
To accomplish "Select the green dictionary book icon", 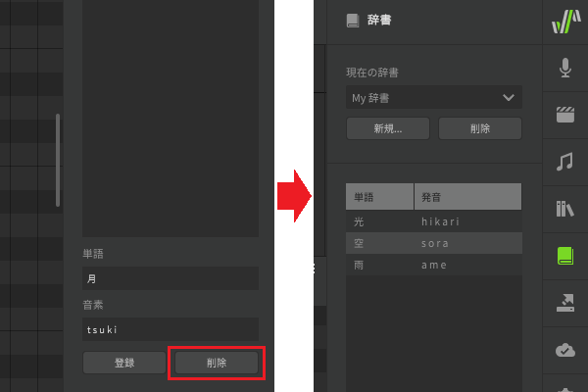I will click(x=565, y=256).
